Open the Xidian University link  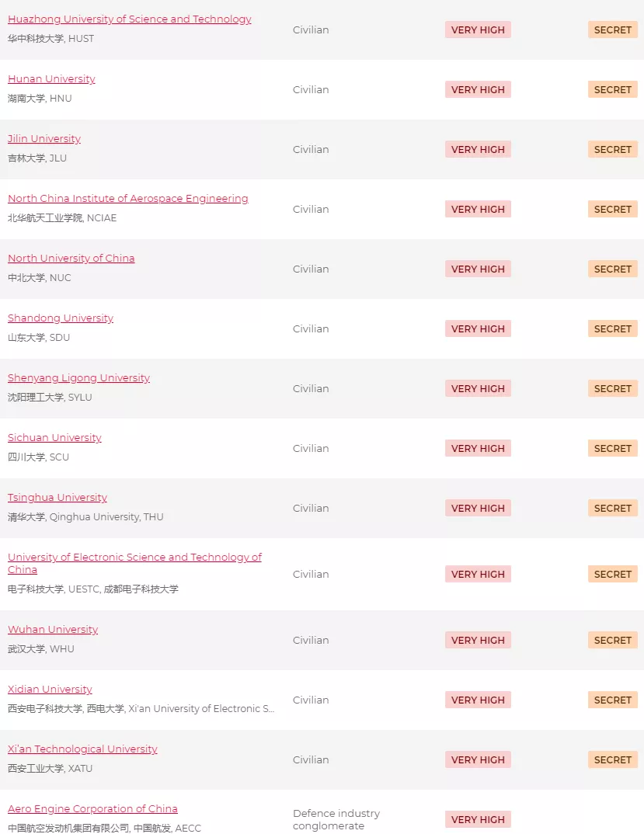pyautogui.click(x=50, y=690)
